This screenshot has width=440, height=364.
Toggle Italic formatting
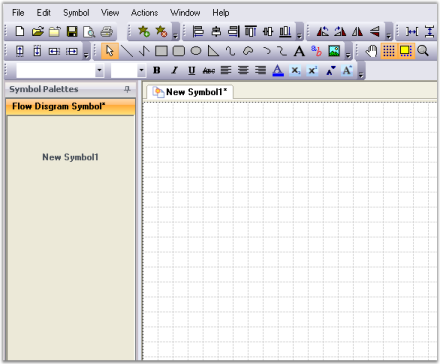pos(174,70)
